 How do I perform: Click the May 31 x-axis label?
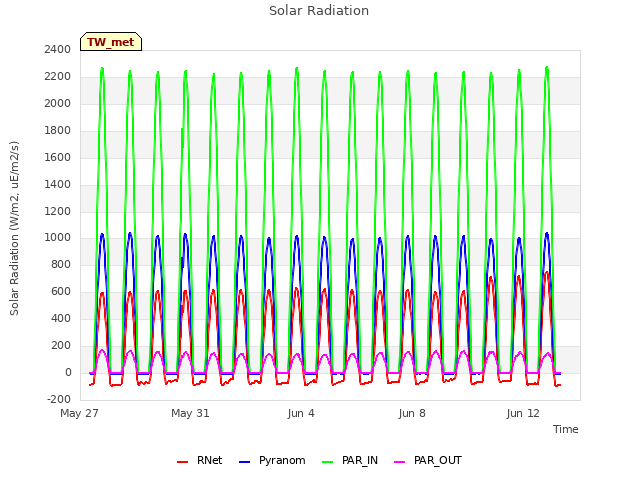tap(190, 413)
